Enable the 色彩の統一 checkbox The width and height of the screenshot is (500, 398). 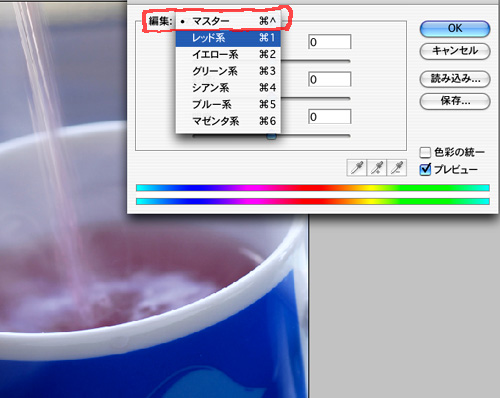point(425,153)
